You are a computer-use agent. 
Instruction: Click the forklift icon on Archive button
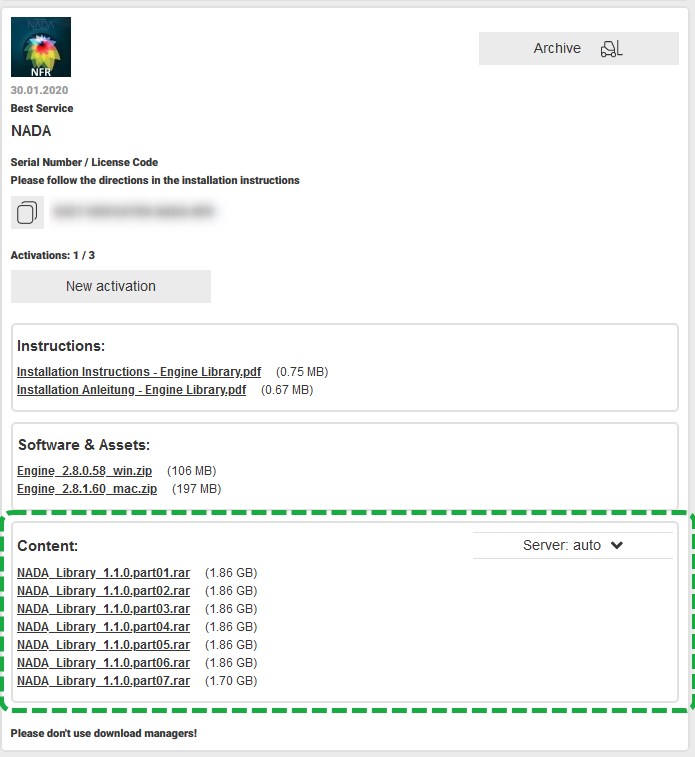pyautogui.click(x=610, y=49)
